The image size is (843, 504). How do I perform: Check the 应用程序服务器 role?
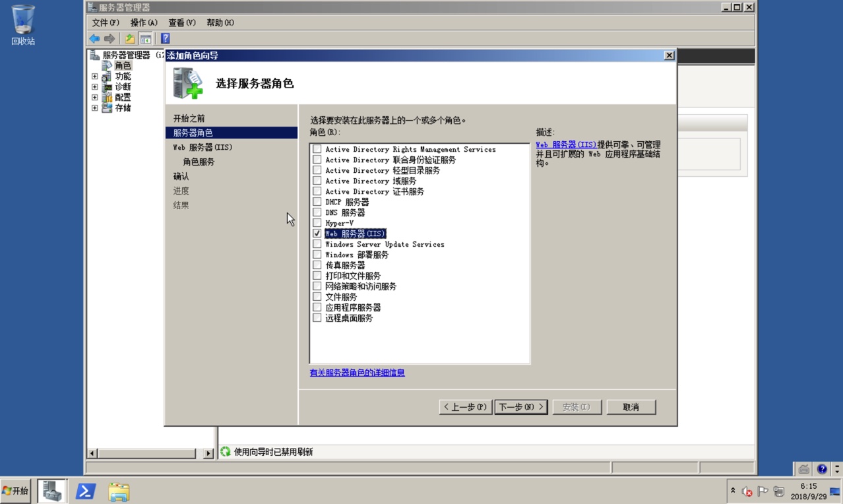click(317, 307)
